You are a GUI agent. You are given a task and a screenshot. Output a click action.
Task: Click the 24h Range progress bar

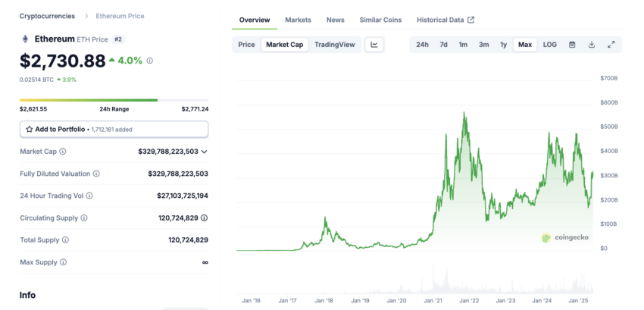(114, 100)
